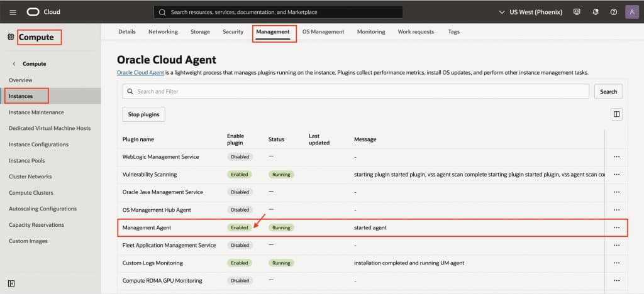The height and width of the screenshot is (294, 644).
Task: Open the help question mark icon
Action: coord(614,12)
